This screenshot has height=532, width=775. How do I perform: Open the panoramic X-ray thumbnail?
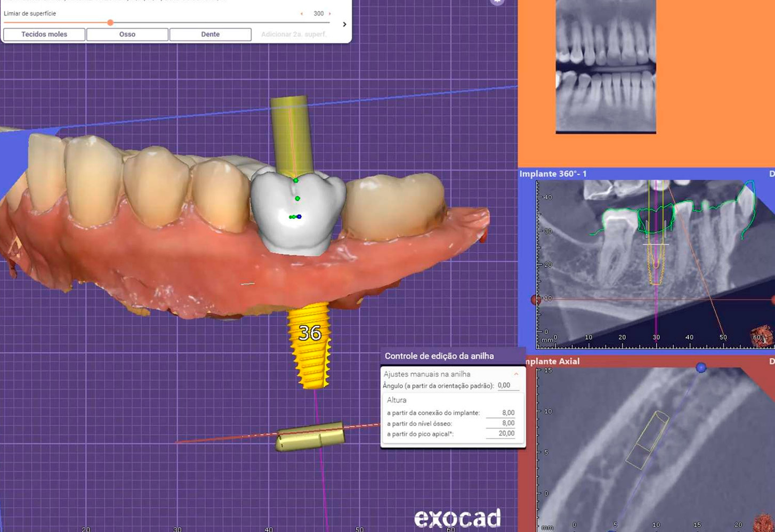pos(606,66)
